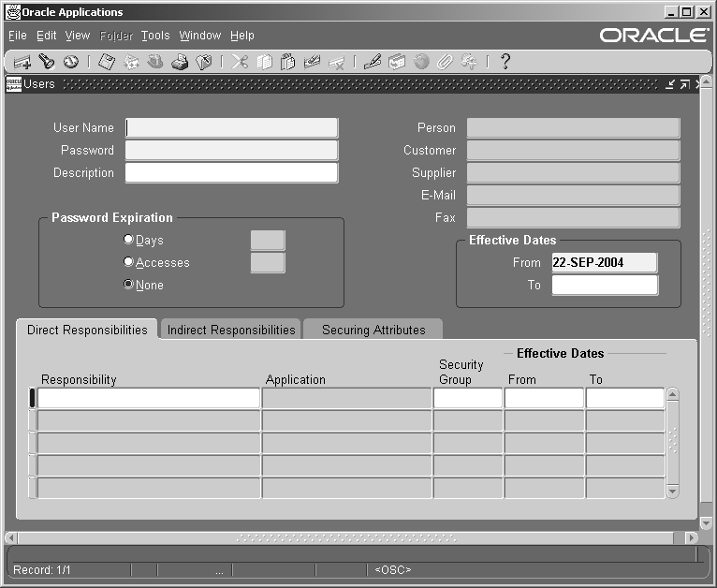This screenshot has width=717, height=588.
Task: Click the Days count field
Action: [x=268, y=240]
